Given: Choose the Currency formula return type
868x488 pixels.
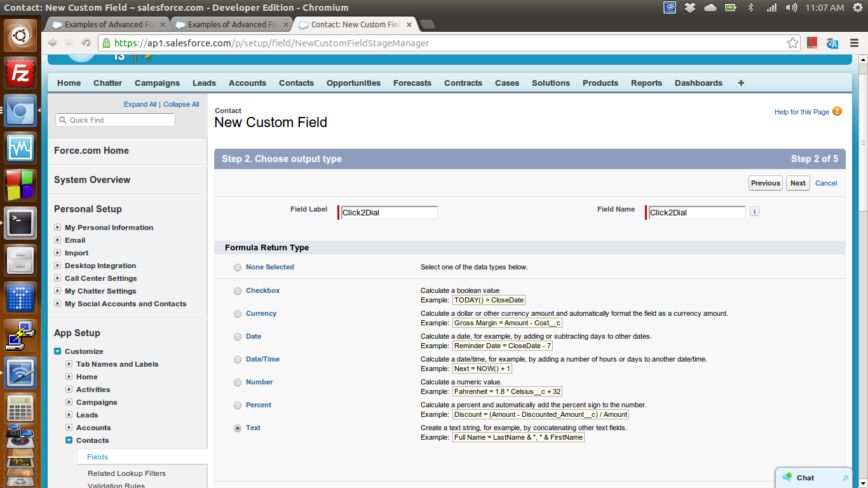Looking at the screenshot, I should (238, 314).
